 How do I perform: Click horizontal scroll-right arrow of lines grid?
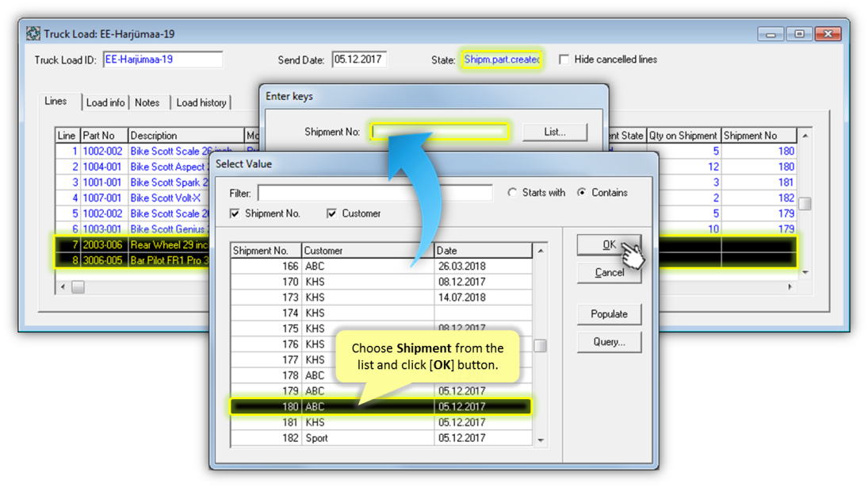(790, 287)
